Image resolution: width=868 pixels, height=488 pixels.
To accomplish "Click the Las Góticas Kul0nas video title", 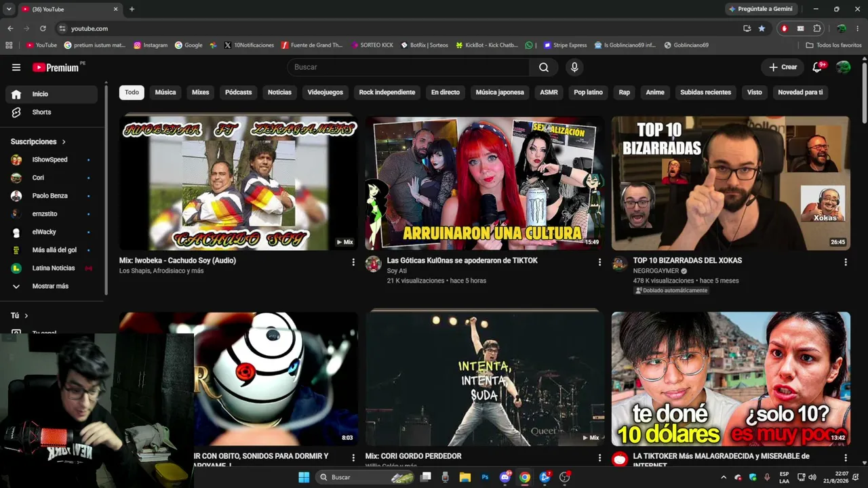I will tap(462, 260).
